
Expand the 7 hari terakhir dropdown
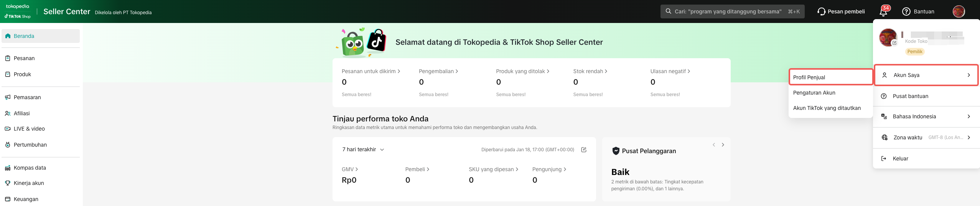(x=363, y=150)
